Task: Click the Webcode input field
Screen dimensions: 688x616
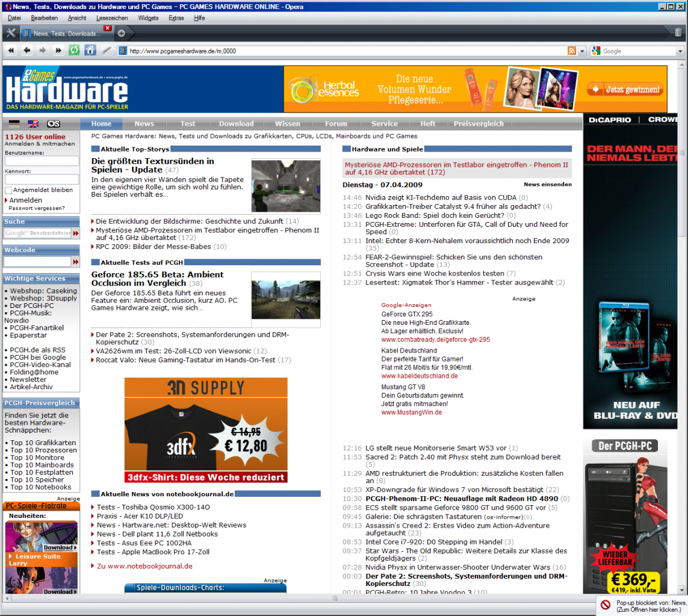Action: 37,262
